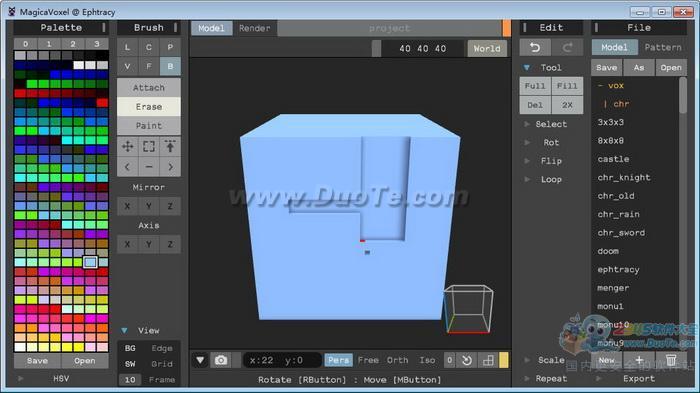Open the chr_knight model from the list

[x=624, y=177]
